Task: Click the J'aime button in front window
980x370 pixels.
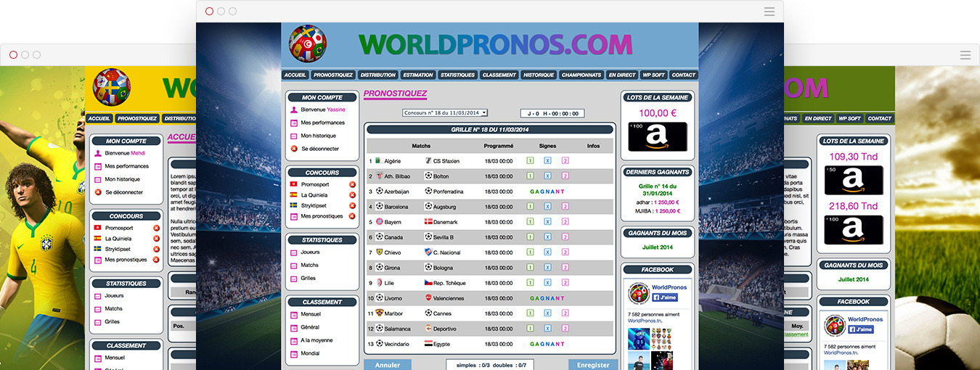Action: (x=665, y=297)
